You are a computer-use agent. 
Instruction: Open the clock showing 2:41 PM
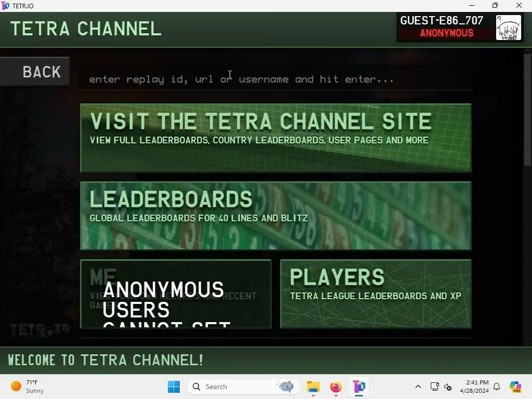tap(474, 387)
